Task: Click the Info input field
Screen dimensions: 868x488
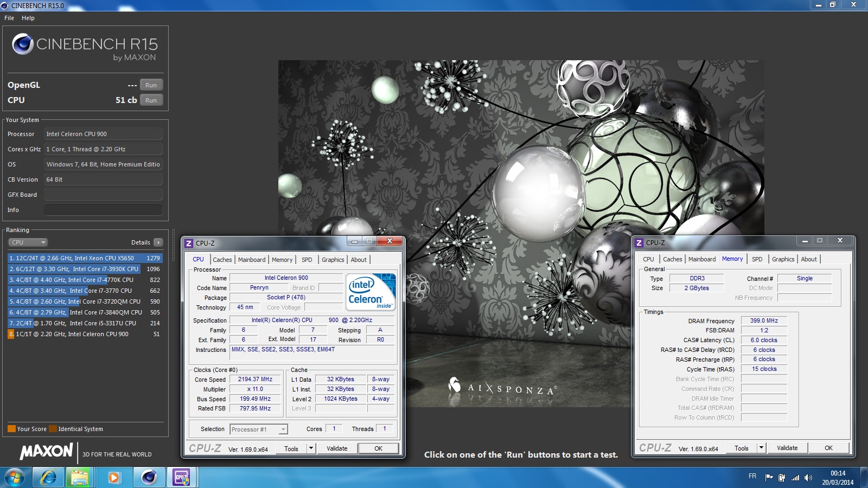Action: pos(103,210)
